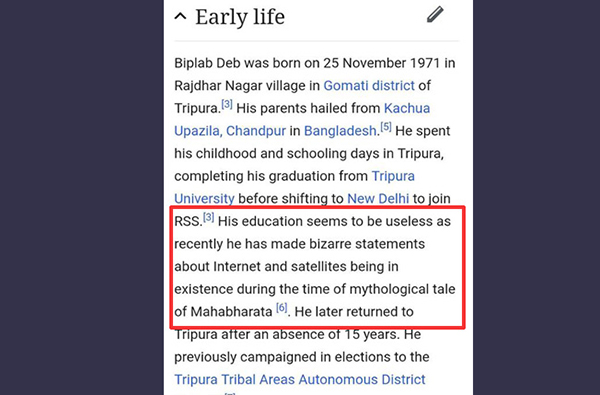600x395 pixels.
Task: Follow the Upazila, Chandpur link
Action: pyautogui.click(x=230, y=131)
